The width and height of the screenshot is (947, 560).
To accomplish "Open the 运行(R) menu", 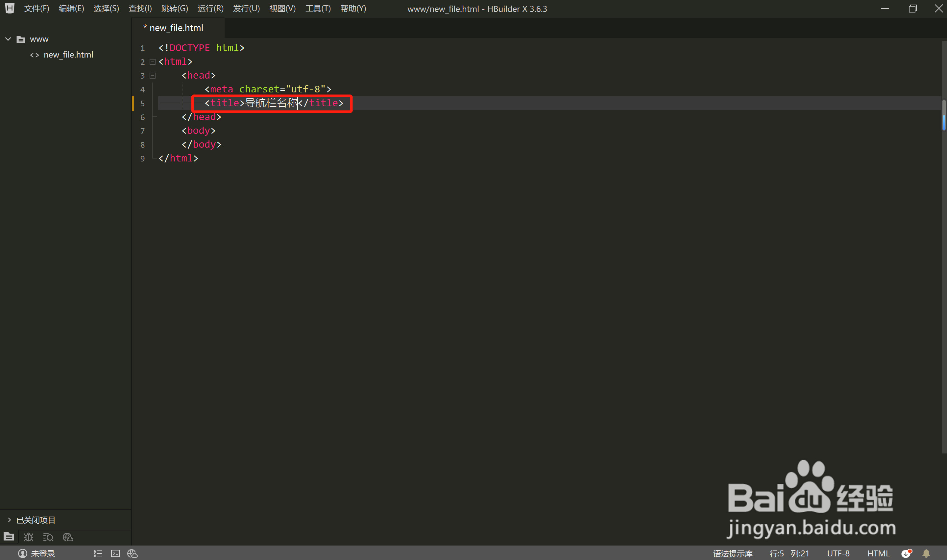I will (210, 8).
